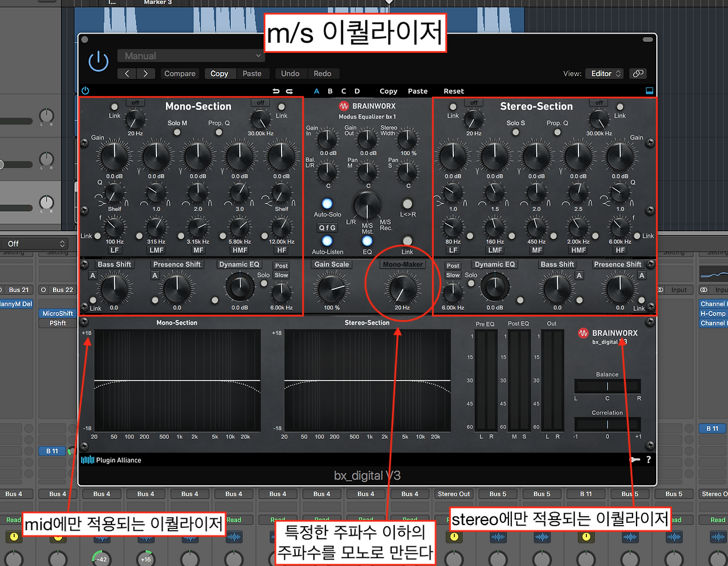The width and height of the screenshot is (728, 566).
Task: Click the L/R M/S mode selector knob
Action: (x=367, y=206)
